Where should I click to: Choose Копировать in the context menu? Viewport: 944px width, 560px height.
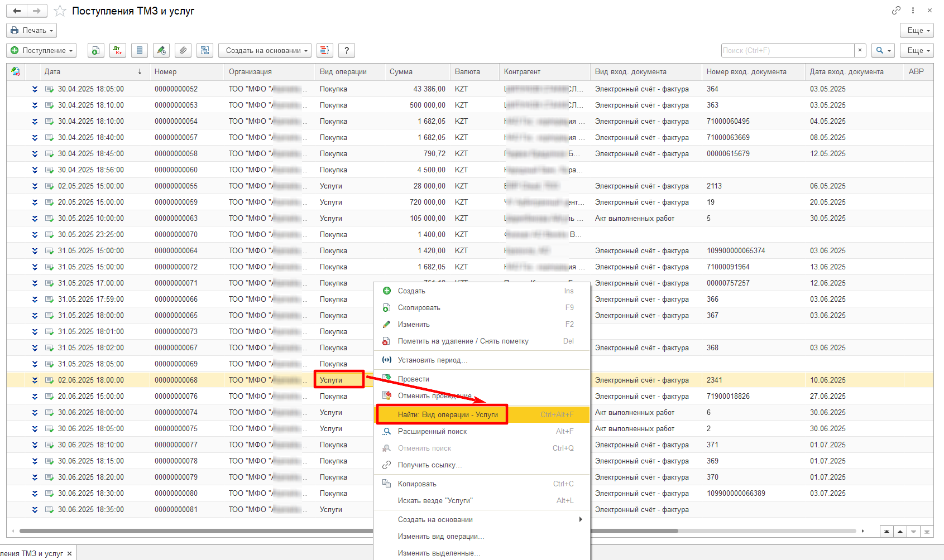tap(481, 484)
